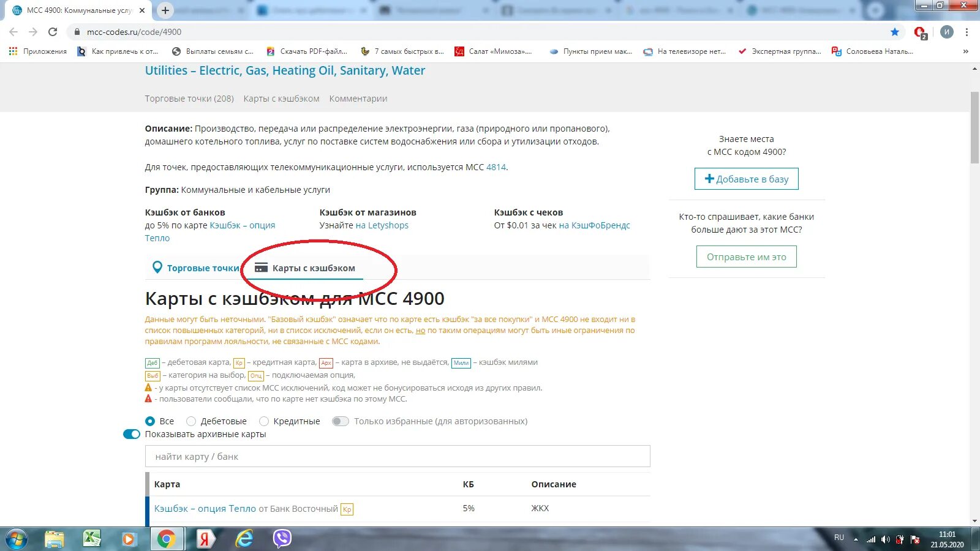Click Отправьте им это button
Viewport: 980px width, 551px height.
(x=747, y=257)
